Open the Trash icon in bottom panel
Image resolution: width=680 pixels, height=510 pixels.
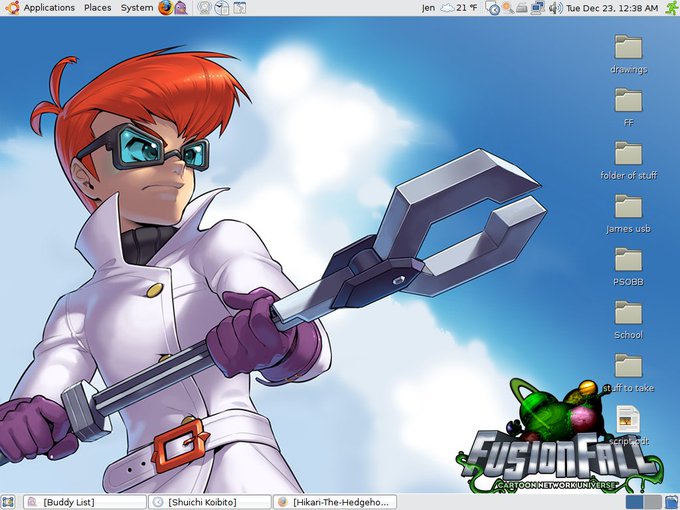(x=672, y=502)
